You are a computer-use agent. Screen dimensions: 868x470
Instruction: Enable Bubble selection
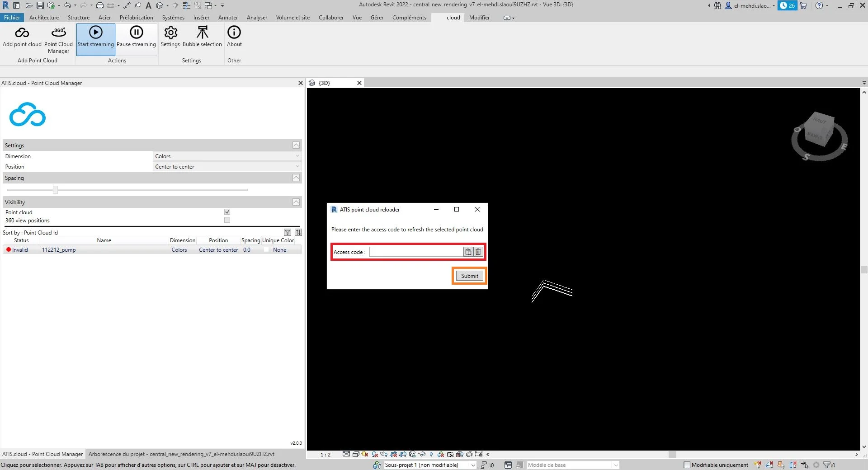tap(202, 38)
